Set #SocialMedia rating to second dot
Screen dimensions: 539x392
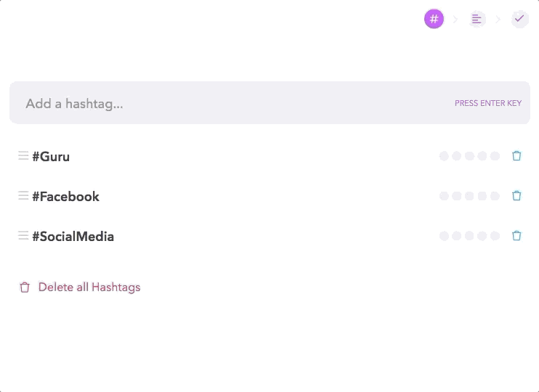coord(456,236)
